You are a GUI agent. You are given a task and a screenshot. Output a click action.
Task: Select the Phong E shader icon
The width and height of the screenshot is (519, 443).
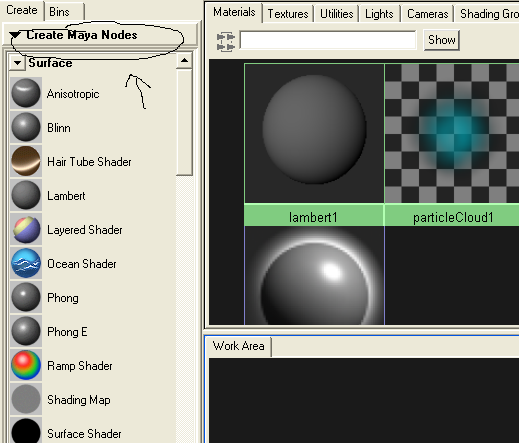(x=26, y=331)
